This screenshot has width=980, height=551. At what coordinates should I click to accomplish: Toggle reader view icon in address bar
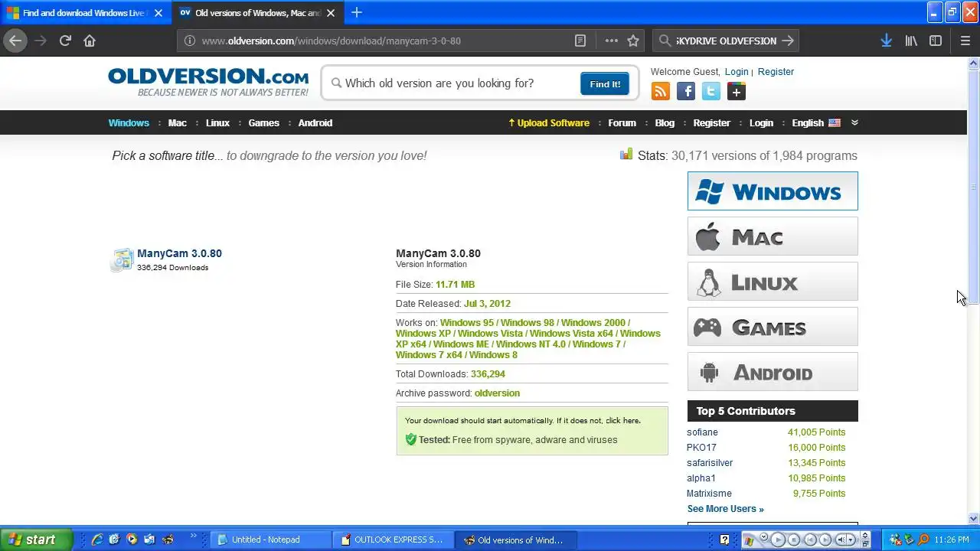pos(580,41)
